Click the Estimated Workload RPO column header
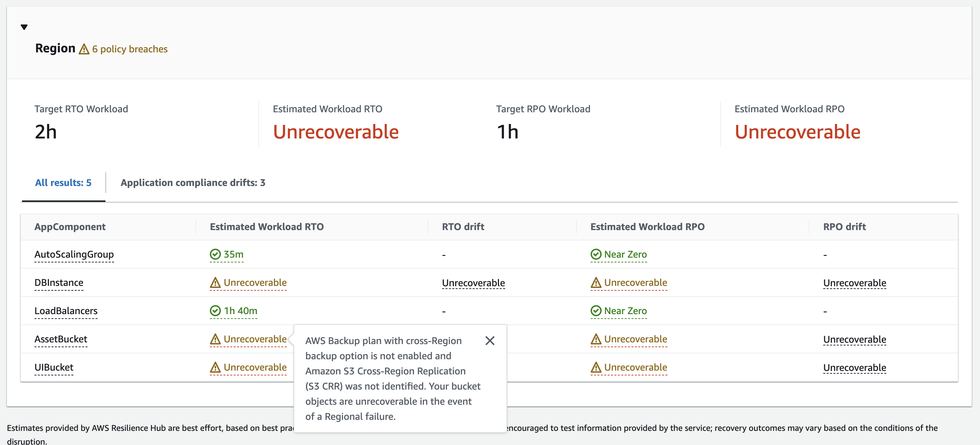The width and height of the screenshot is (980, 445). 647,227
